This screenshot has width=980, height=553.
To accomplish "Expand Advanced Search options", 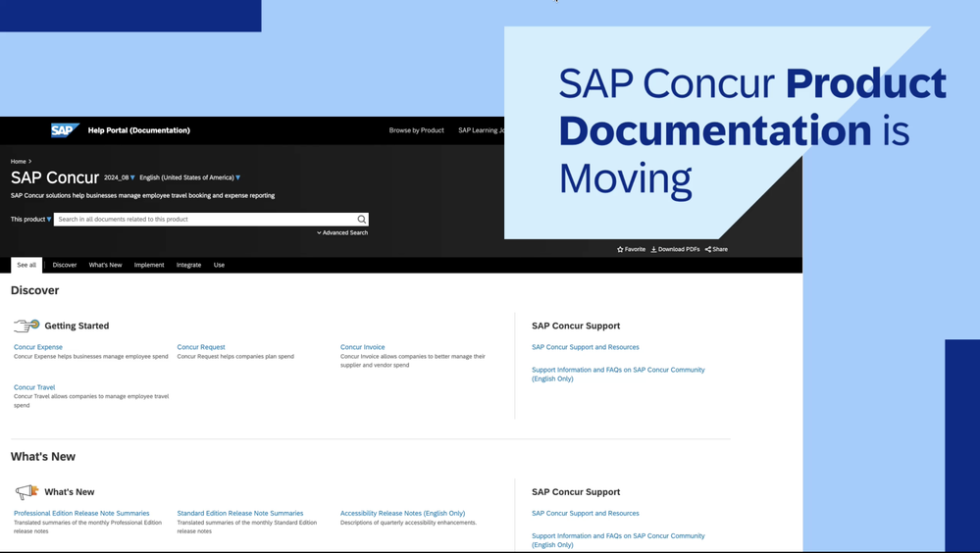I will (x=342, y=232).
